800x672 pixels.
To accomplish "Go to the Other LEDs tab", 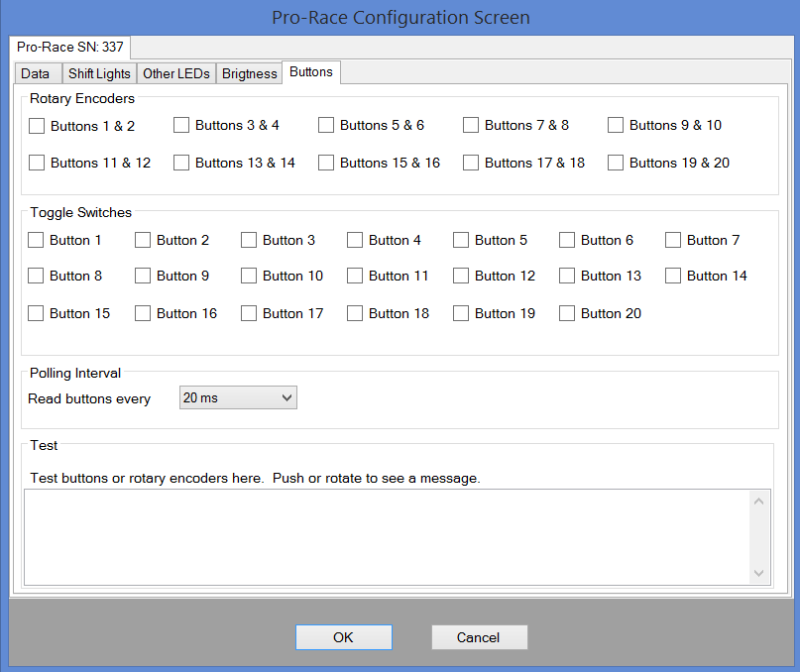I will point(175,73).
